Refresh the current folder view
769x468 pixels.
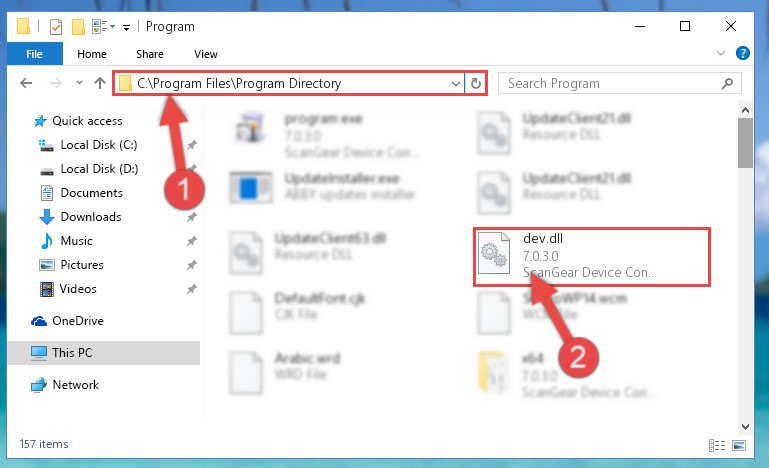coord(475,83)
